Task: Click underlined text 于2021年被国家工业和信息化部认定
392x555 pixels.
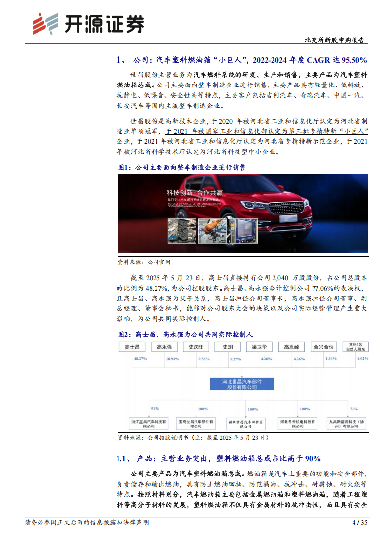Action: point(227,131)
